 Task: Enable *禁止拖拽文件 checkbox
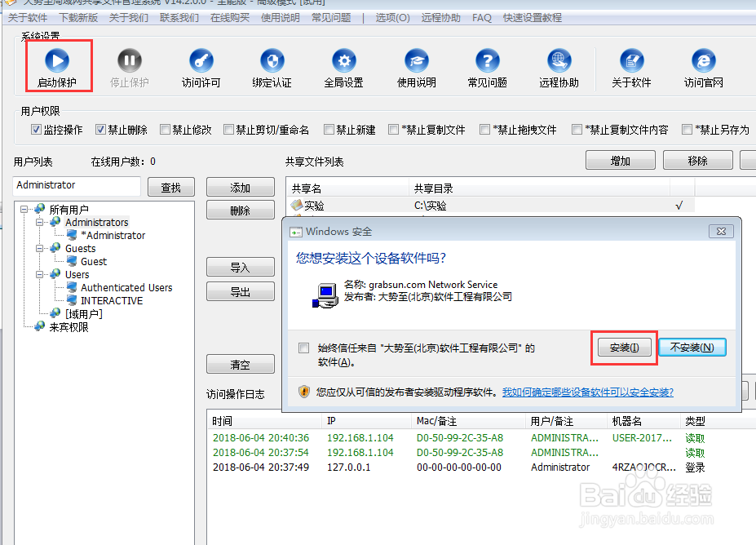484,129
